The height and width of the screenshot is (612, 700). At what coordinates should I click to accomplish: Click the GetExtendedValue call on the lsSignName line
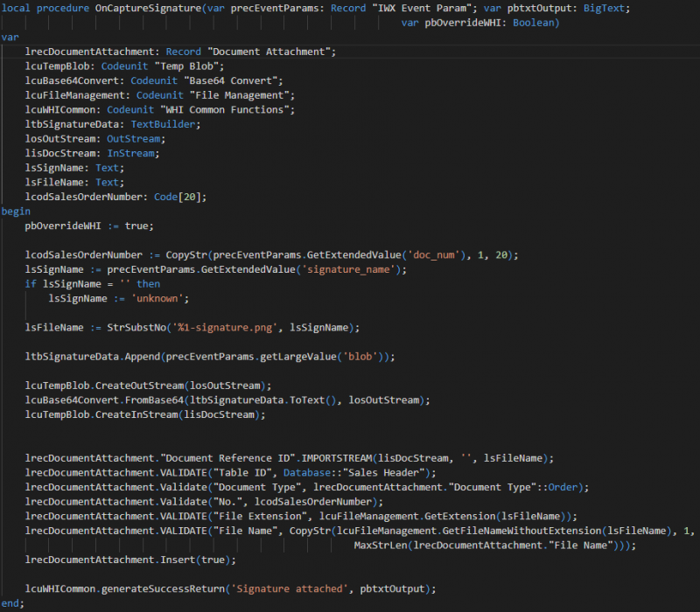point(248,269)
